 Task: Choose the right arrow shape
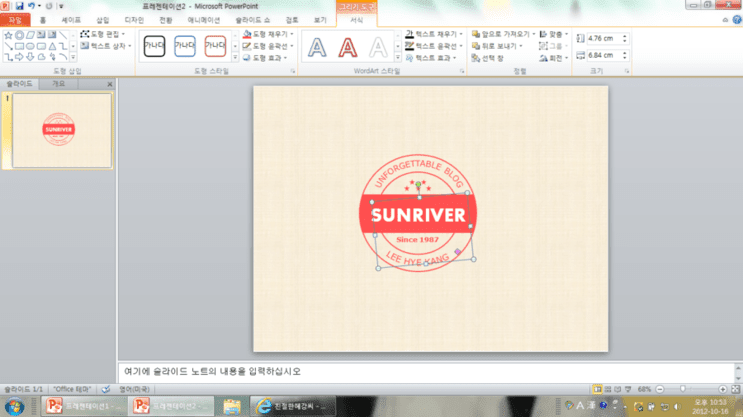point(19,57)
